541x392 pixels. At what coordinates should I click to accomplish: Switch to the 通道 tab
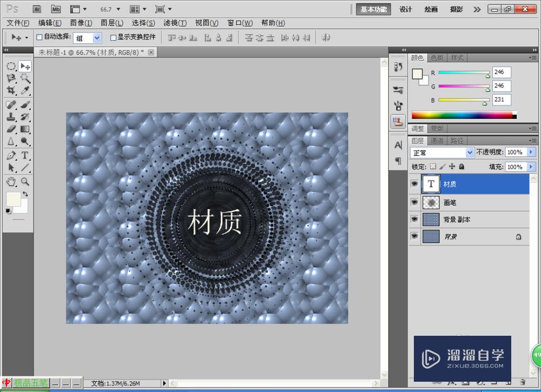click(x=437, y=141)
